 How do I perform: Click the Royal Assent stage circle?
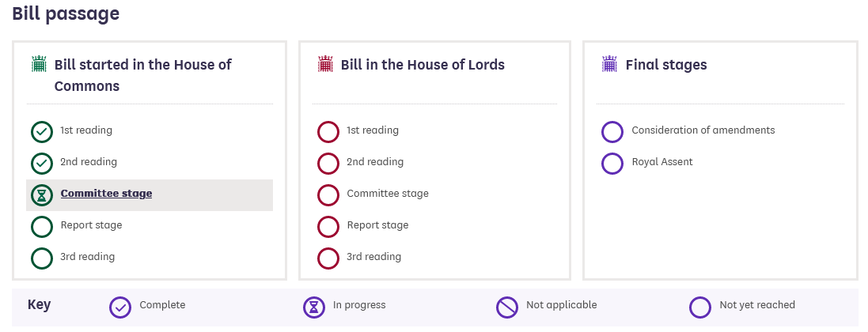coord(612,163)
